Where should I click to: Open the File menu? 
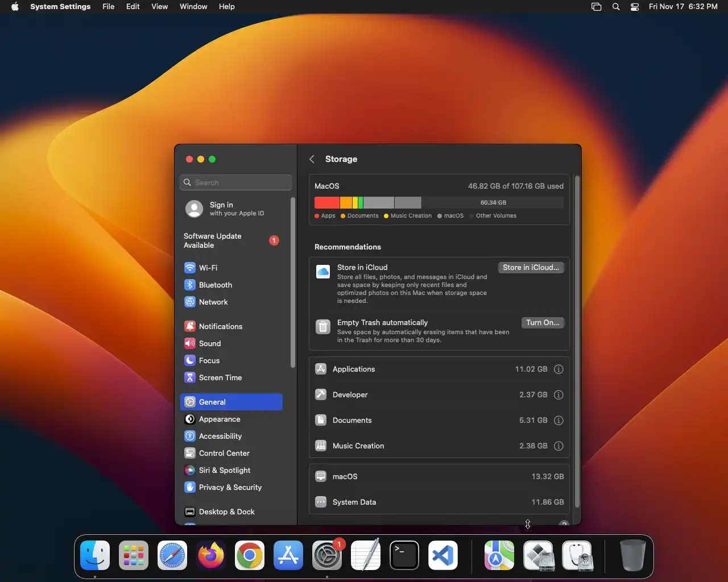tap(109, 7)
